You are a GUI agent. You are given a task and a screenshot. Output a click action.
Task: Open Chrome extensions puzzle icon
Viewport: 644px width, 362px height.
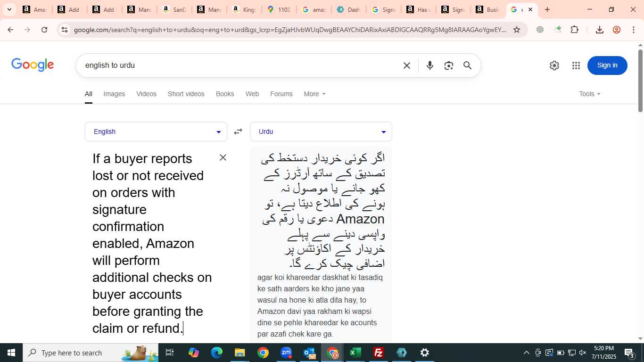coord(574,30)
